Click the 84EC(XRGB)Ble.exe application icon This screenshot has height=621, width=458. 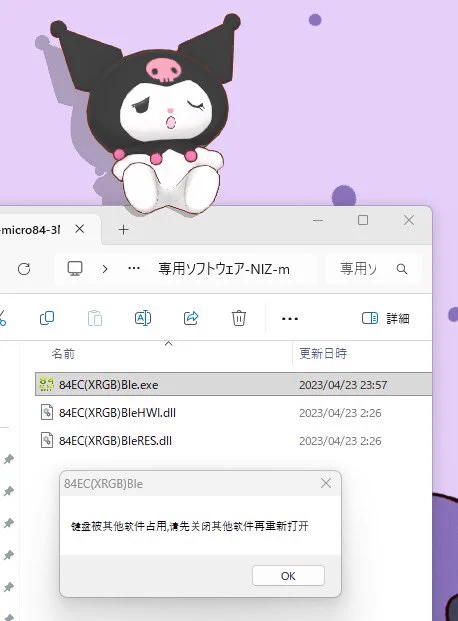click(46, 384)
